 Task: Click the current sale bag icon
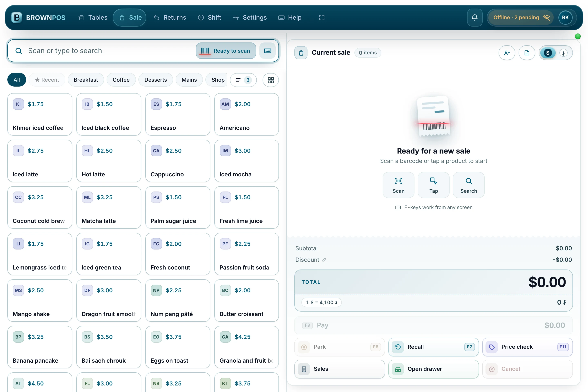tap(301, 53)
